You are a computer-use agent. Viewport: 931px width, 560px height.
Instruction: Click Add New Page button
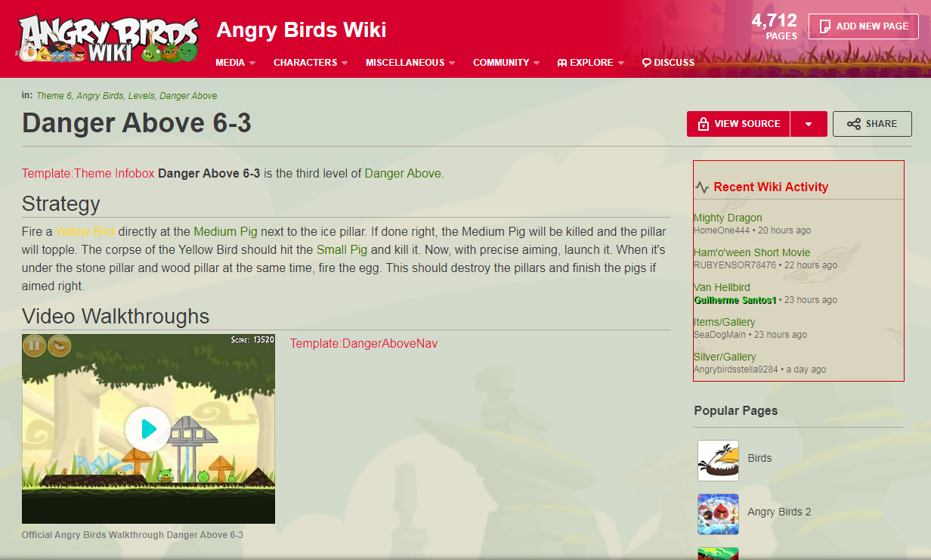[863, 26]
